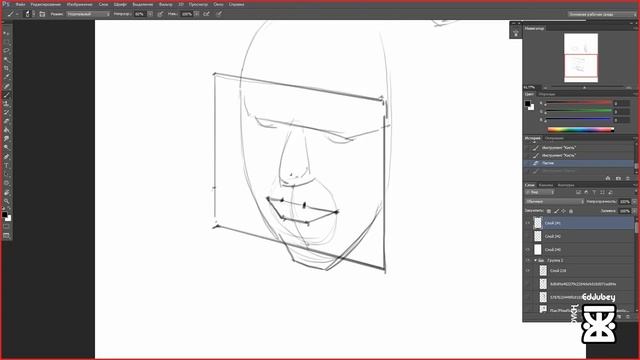
Task: Select the Brush tool in toolbox
Action: [x=7, y=95]
